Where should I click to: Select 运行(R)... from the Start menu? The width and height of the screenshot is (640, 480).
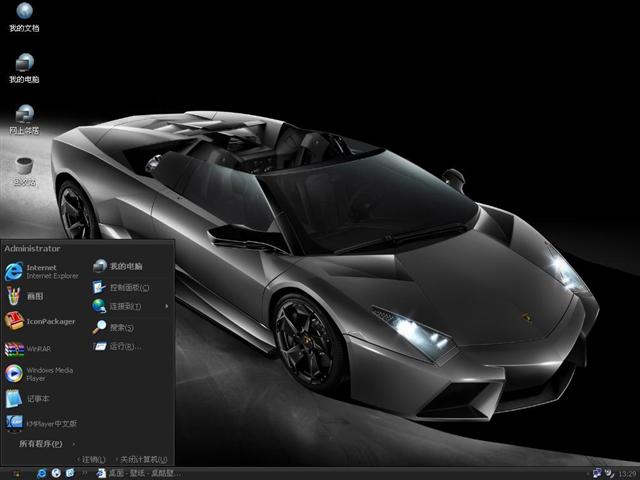[124, 347]
